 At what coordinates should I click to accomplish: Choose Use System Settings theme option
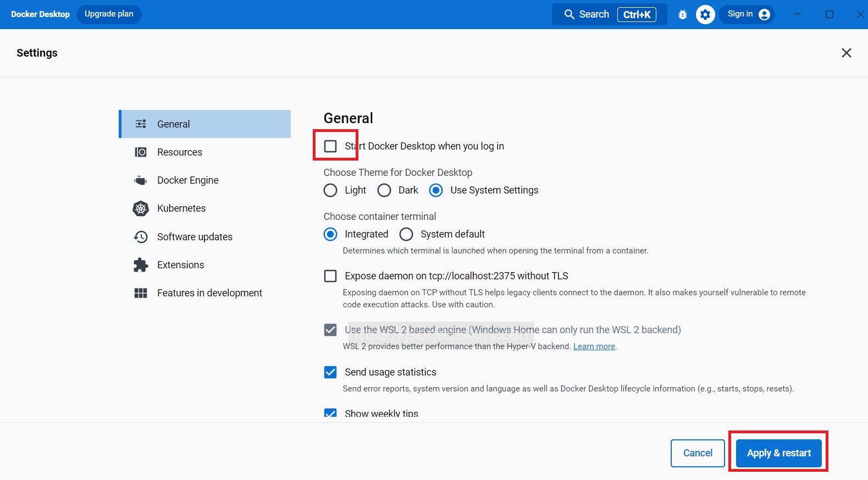[x=436, y=190]
